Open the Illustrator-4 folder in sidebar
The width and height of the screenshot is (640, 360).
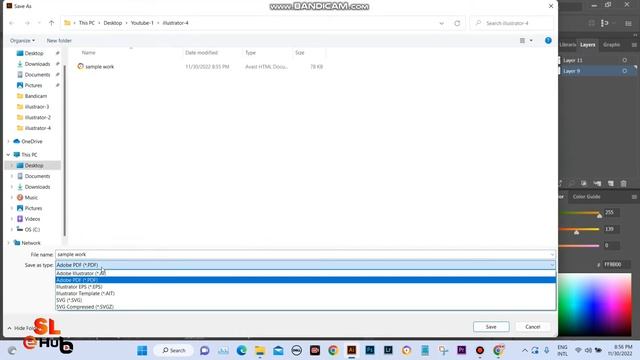click(x=38, y=128)
